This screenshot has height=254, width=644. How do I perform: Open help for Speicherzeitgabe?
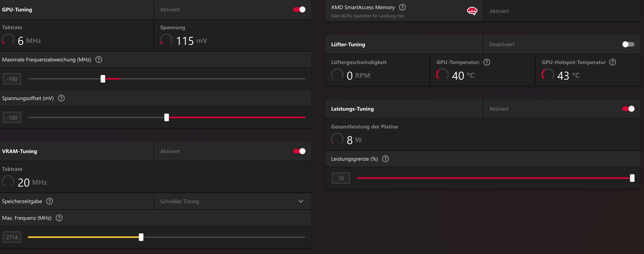tap(50, 201)
